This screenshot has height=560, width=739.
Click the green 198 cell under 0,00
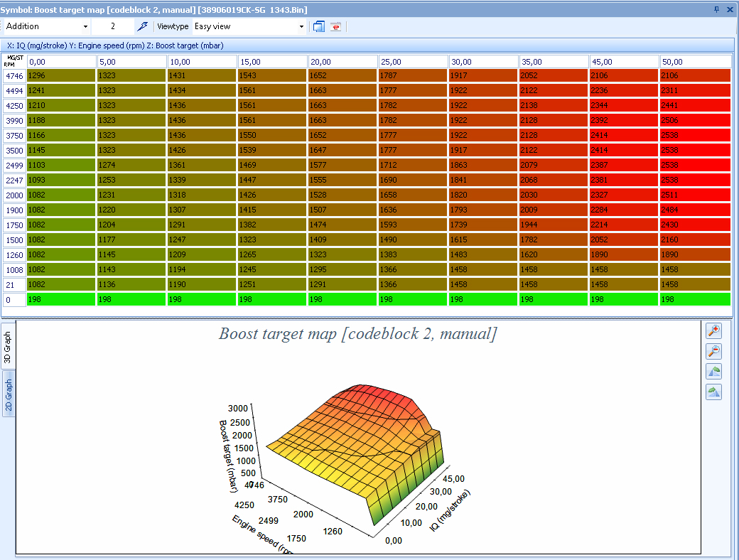pos(60,300)
